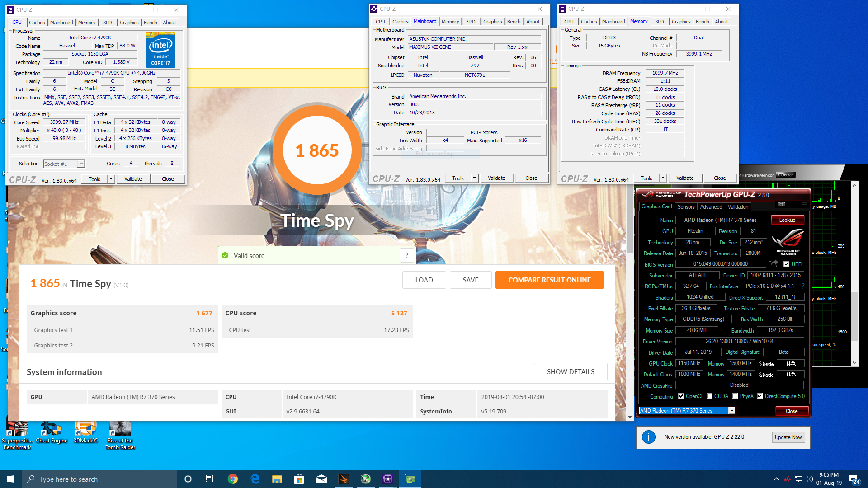Open the Superposition Benchmark desktop shortcut
Image resolution: width=868 pixels, height=488 pixels.
(x=17, y=435)
